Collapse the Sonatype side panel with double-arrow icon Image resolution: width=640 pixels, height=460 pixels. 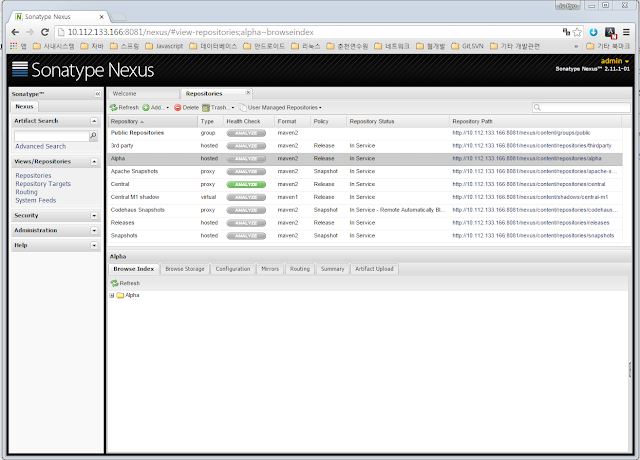pos(98,94)
